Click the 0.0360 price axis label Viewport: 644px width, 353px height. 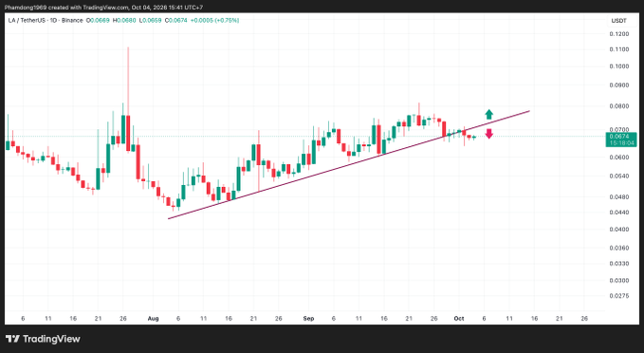619,248
